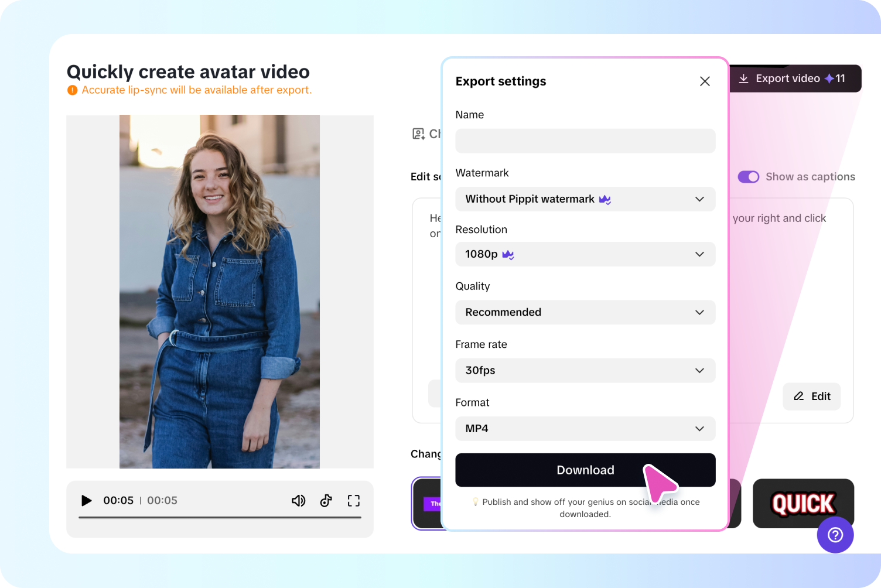Click the pencil icon on the Edit button
The height and width of the screenshot is (588, 881).
pos(799,396)
